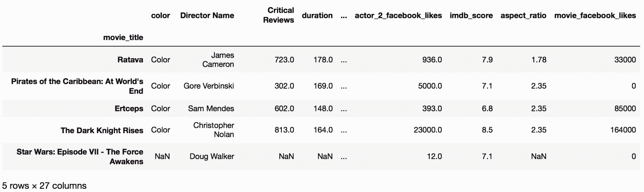Image resolution: width=644 pixels, height=192 pixels.
Task: Click the movie_title index label
Action: tap(123, 37)
